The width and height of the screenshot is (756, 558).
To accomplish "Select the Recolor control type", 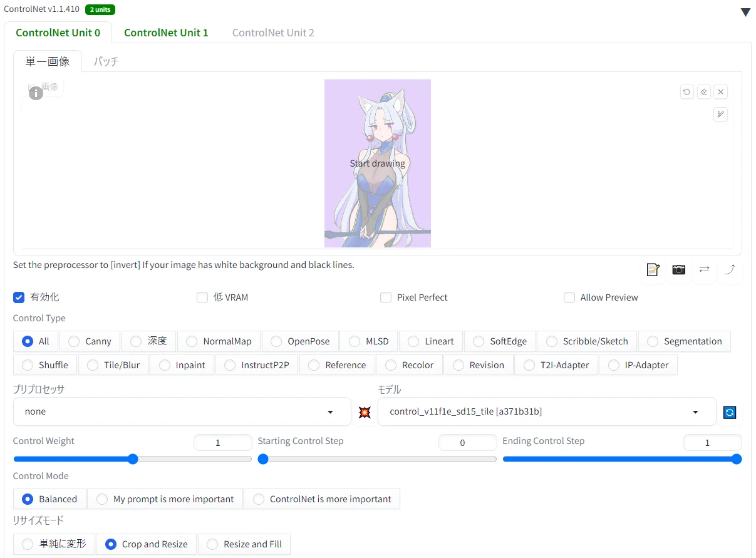I will point(410,365).
